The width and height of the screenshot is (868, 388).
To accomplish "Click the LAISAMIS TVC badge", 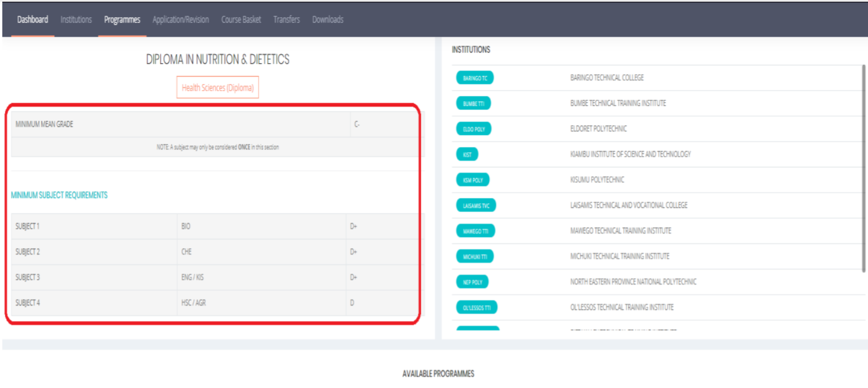I will click(x=475, y=205).
